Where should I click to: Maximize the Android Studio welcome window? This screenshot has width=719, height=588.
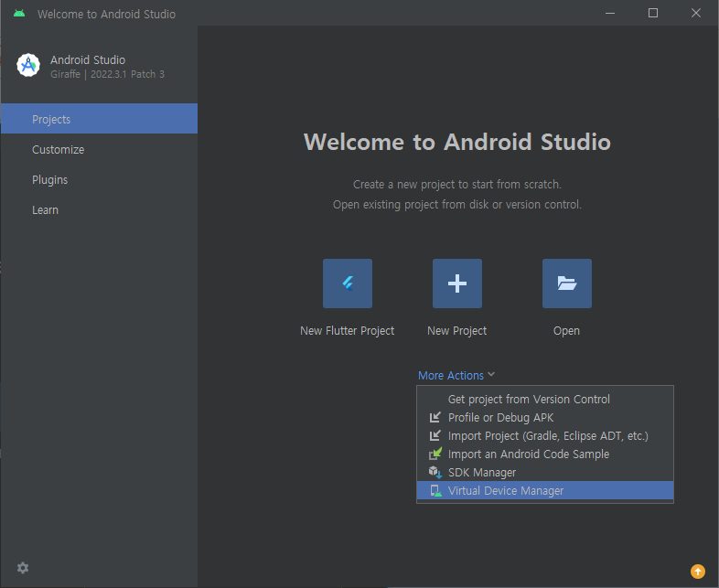click(653, 14)
